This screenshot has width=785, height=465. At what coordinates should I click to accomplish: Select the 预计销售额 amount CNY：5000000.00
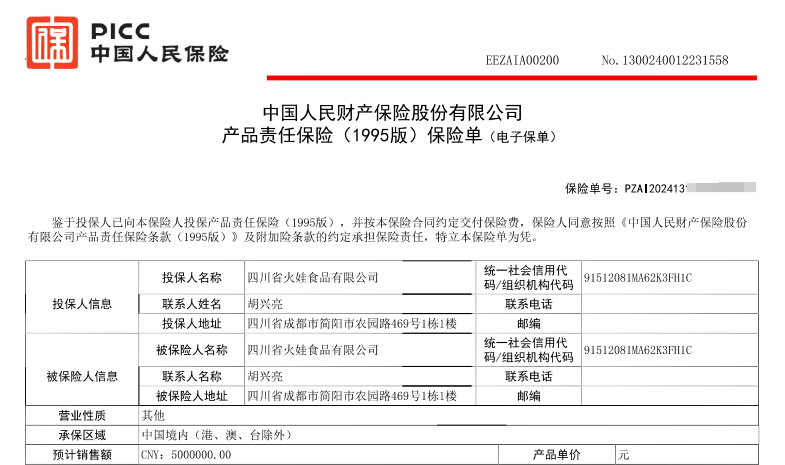coord(186,455)
